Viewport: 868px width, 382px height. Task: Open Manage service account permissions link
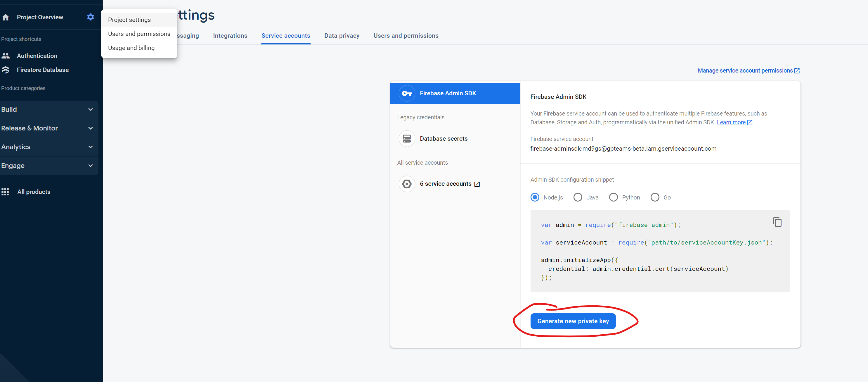[x=745, y=70]
